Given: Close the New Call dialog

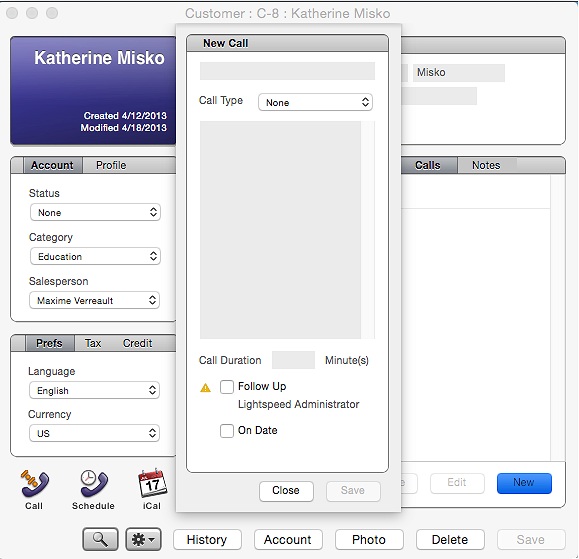Looking at the screenshot, I should (286, 491).
